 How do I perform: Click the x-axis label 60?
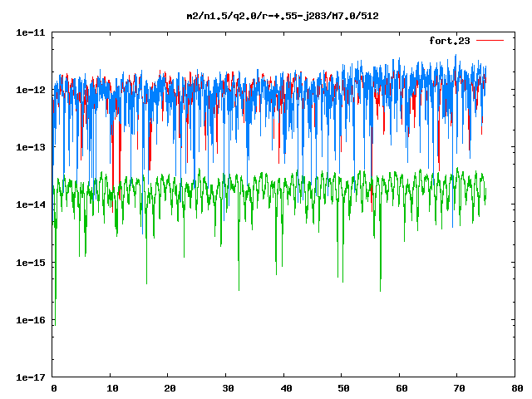(401, 388)
